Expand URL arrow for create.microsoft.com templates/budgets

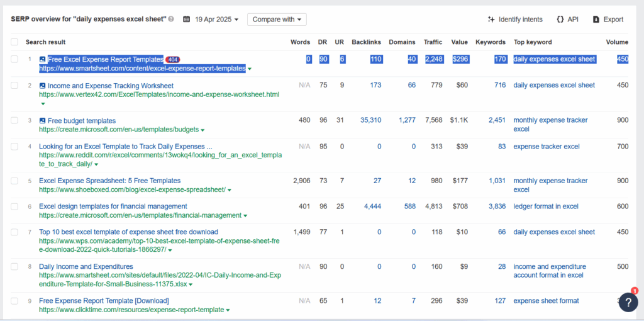[203, 130]
